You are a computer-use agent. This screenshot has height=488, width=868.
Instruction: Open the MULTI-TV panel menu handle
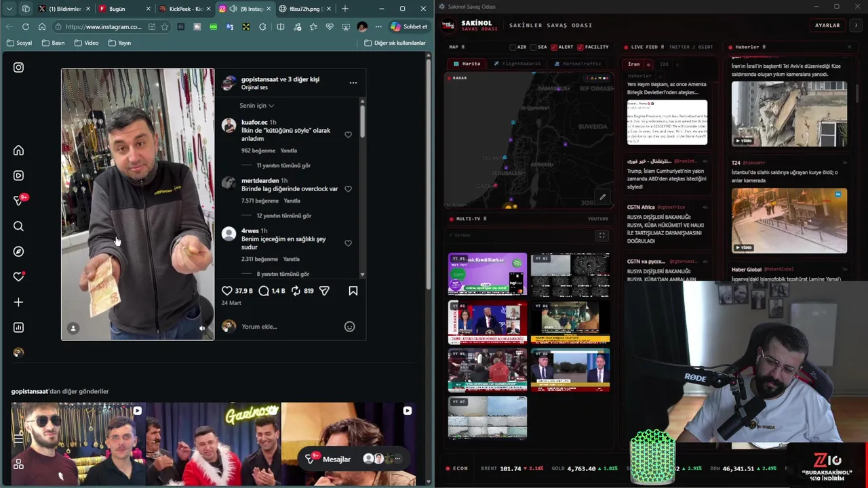(484, 219)
